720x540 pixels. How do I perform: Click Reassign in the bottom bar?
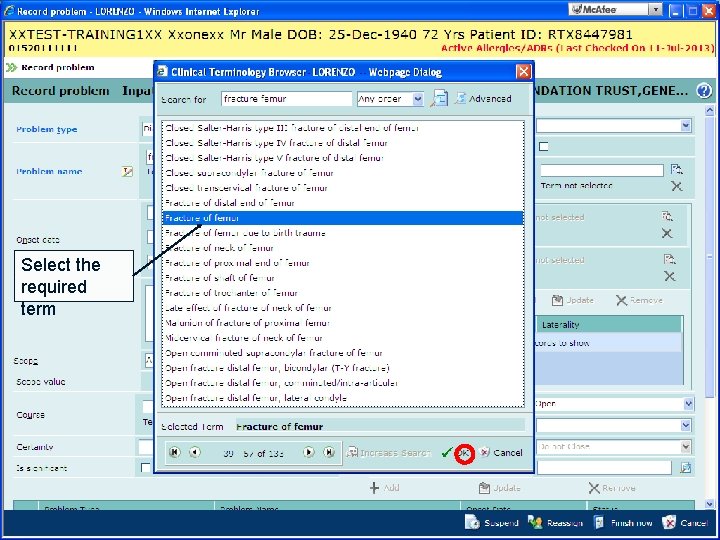(555, 523)
